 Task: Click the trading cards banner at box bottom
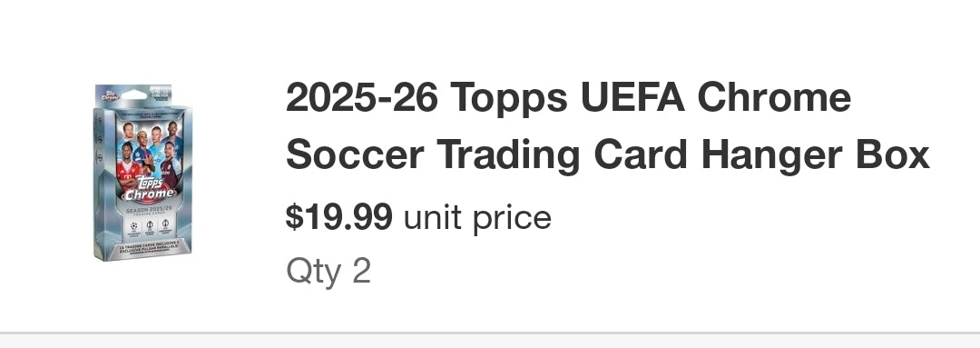[x=149, y=248]
